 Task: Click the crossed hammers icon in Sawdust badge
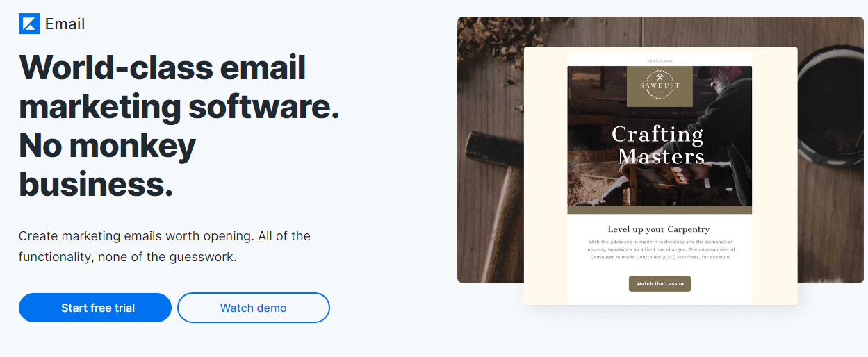660,77
